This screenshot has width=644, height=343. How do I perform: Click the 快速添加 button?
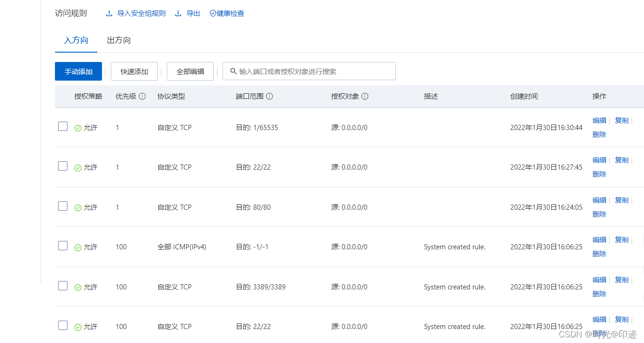(134, 71)
